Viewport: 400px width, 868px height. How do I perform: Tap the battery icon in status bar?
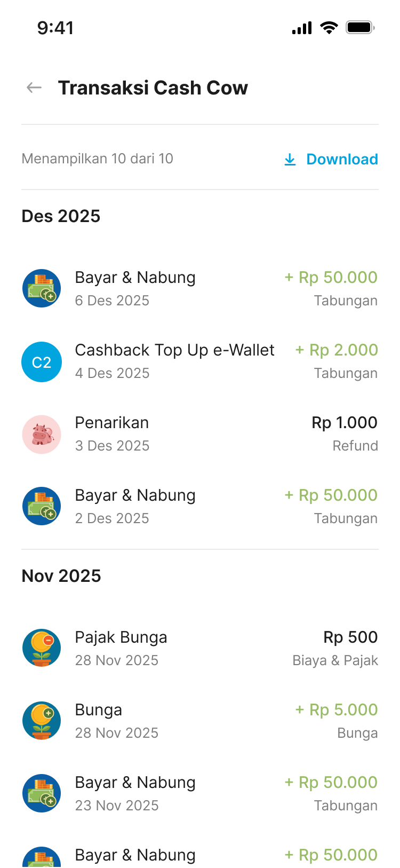(360, 27)
